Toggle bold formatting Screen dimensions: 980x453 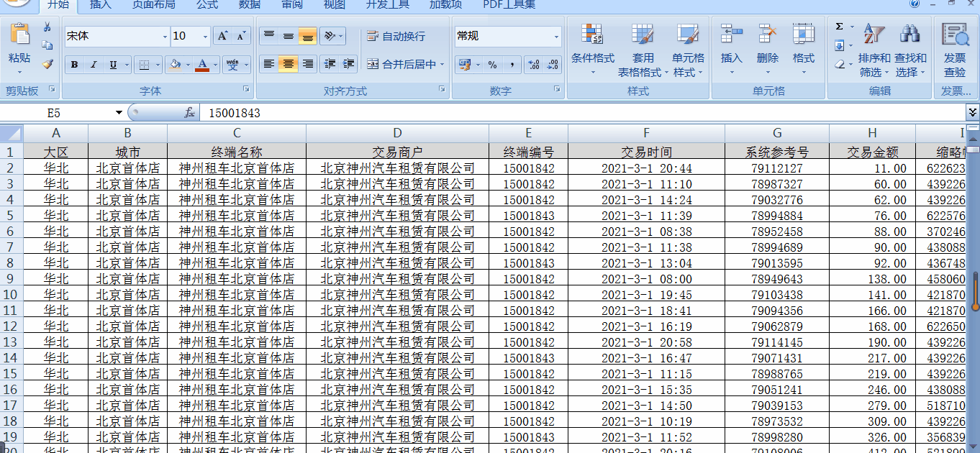(x=74, y=65)
